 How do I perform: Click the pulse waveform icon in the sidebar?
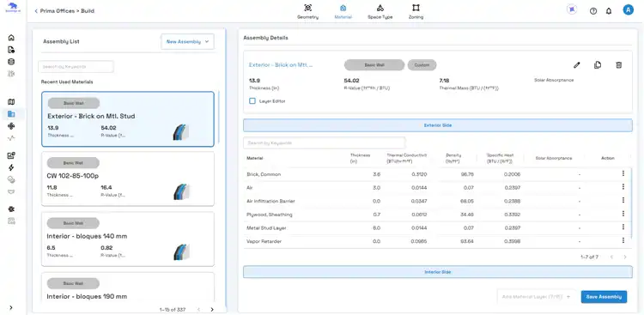(11, 138)
